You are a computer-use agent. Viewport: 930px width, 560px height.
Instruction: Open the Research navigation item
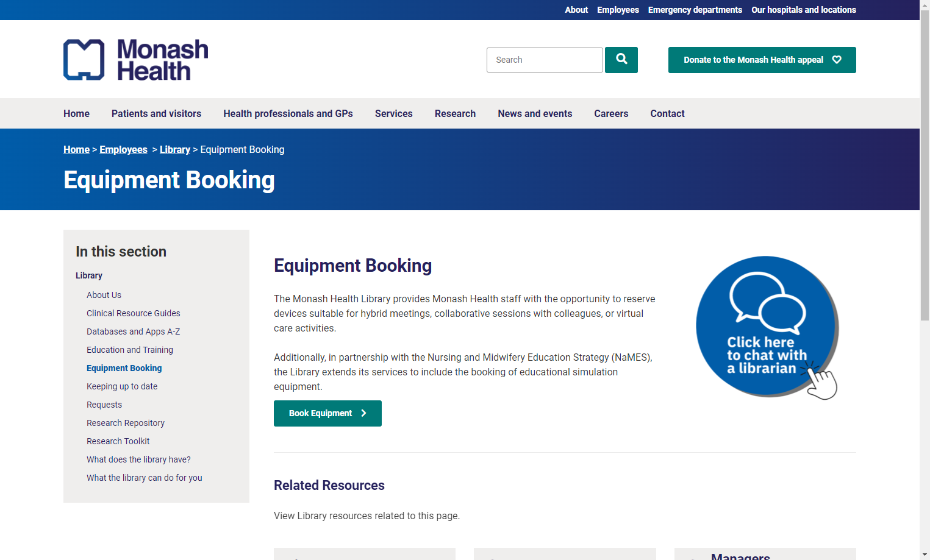pyautogui.click(x=455, y=113)
